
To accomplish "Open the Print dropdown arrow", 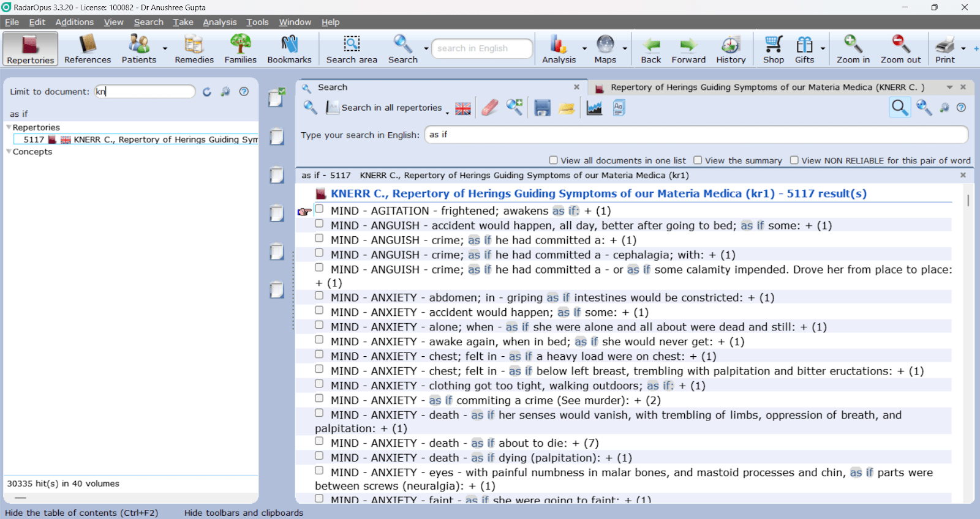I will [x=963, y=48].
